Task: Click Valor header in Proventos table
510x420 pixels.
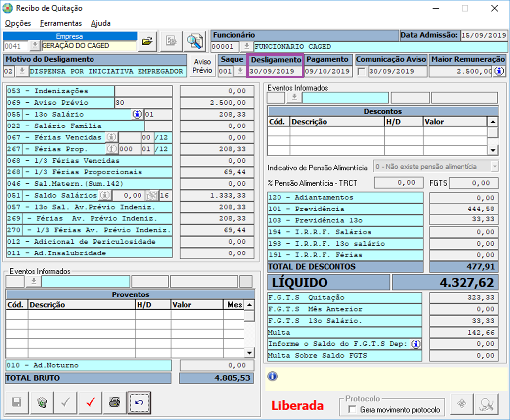Action: pos(197,305)
